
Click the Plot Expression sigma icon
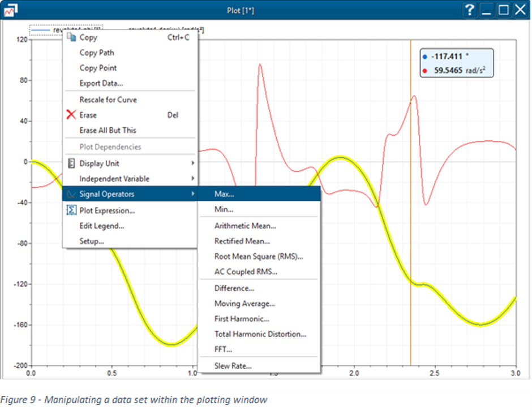point(71,210)
